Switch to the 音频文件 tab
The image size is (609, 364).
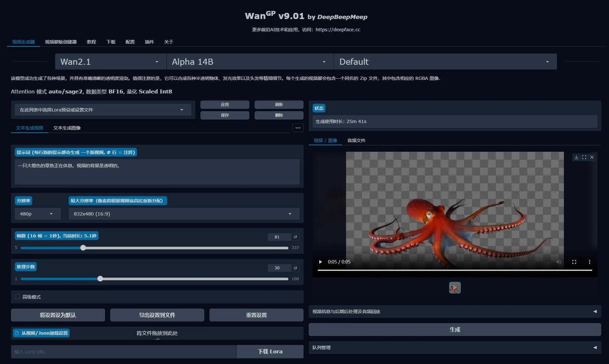coord(356,140)
